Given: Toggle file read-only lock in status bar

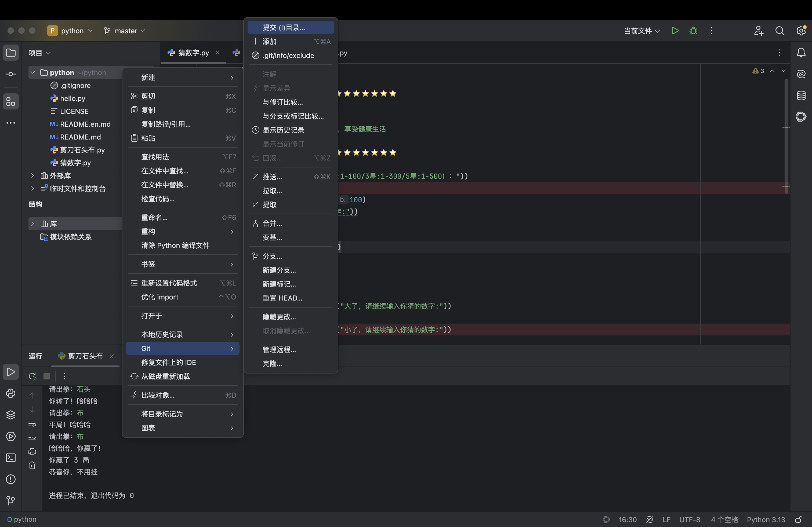Looking at the screenshot, I should [x=798, y=519].
